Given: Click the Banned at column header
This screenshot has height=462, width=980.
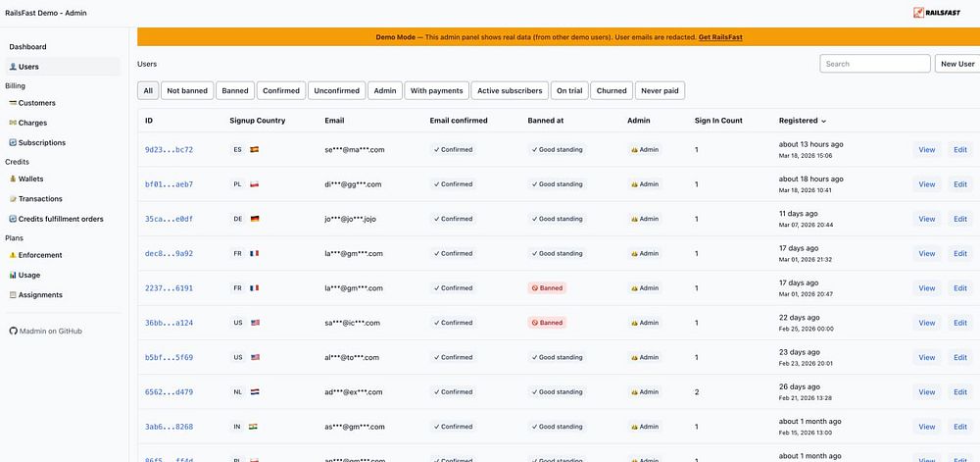Looking at the screenshot, I should [x=546, y=121].
